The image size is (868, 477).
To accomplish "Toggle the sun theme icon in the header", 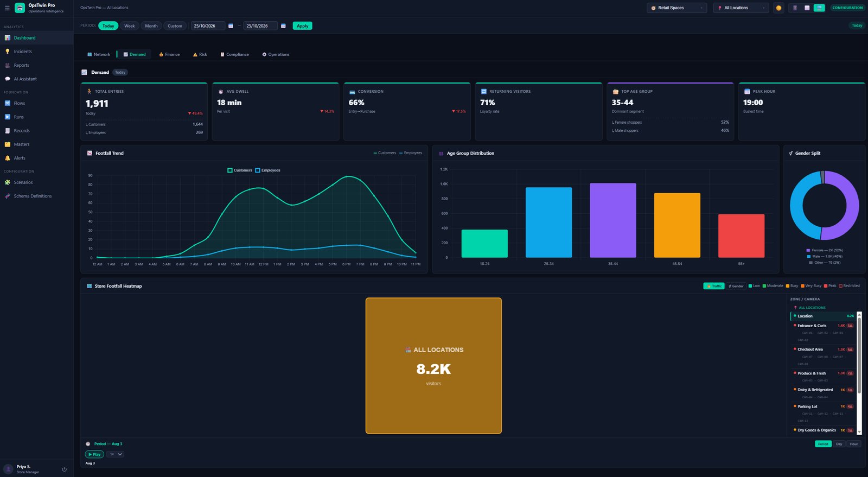I will tap(778, 8).
